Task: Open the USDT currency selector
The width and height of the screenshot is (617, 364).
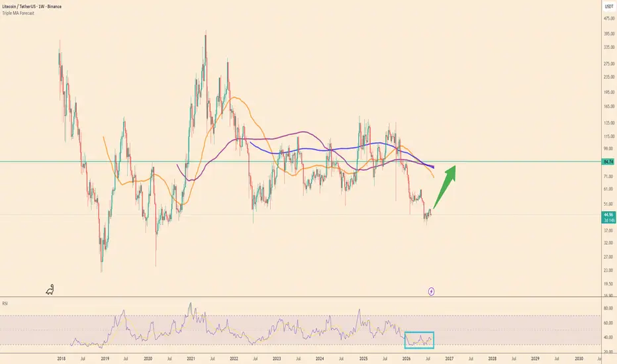Action: coord(609,7)
